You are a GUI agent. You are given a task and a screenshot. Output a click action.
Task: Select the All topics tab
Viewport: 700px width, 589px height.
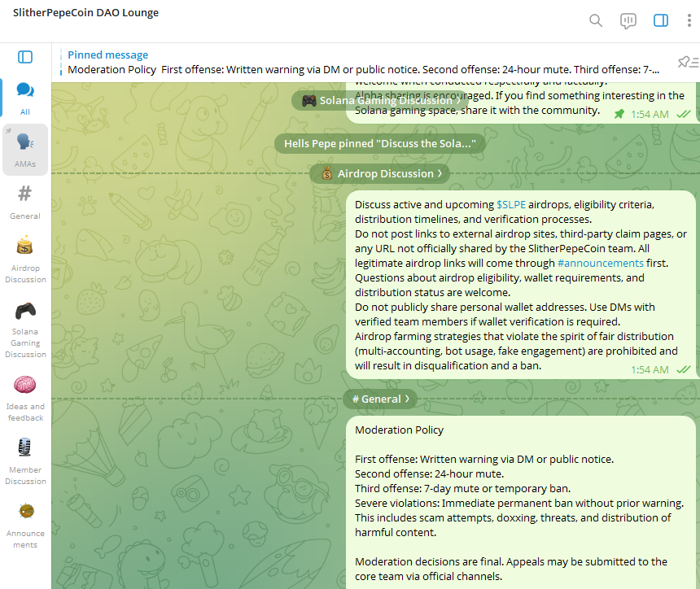[x=25, y=98]
